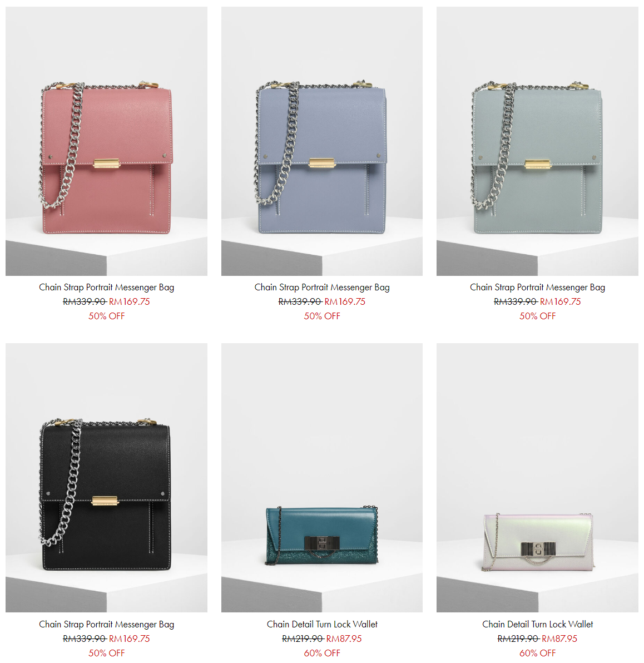This screenshot has height=663, width=644.
Task: Open the black messenger bag photo
Action: click(x=106, y=477)
